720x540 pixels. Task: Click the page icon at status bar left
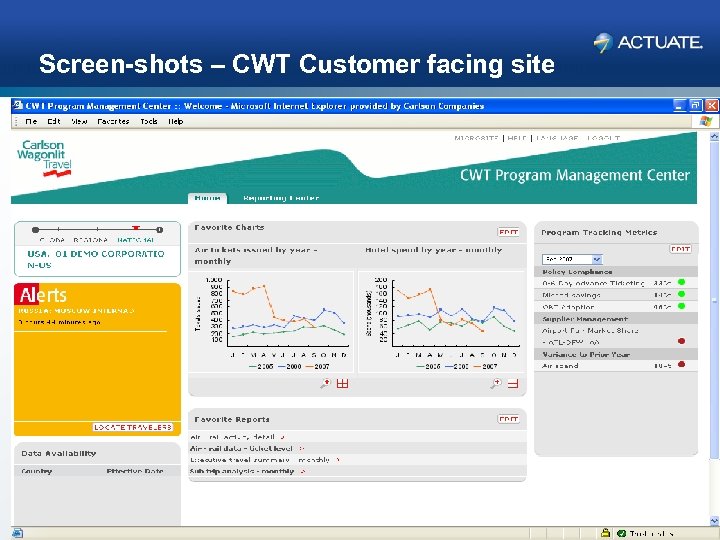[x=17, y=533]
